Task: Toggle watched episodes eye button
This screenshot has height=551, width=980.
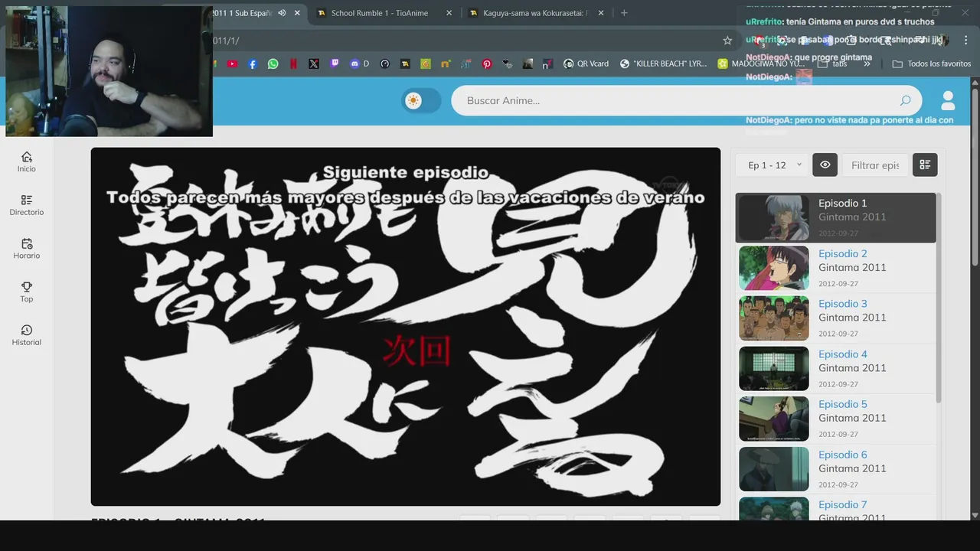Action: 825,165
